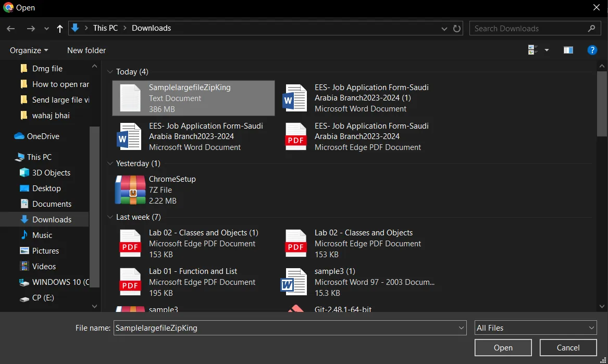Close the Open dialog window
Screen dimensions: 608x364
coord(597,7)
